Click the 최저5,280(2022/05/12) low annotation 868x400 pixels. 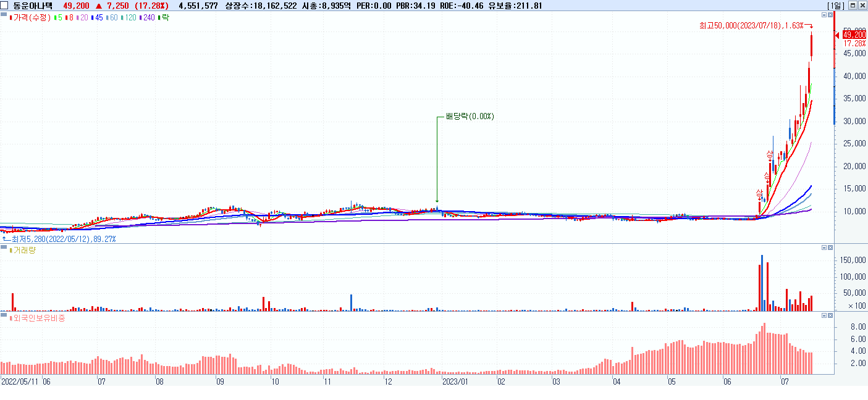click(x=63, y=238)
